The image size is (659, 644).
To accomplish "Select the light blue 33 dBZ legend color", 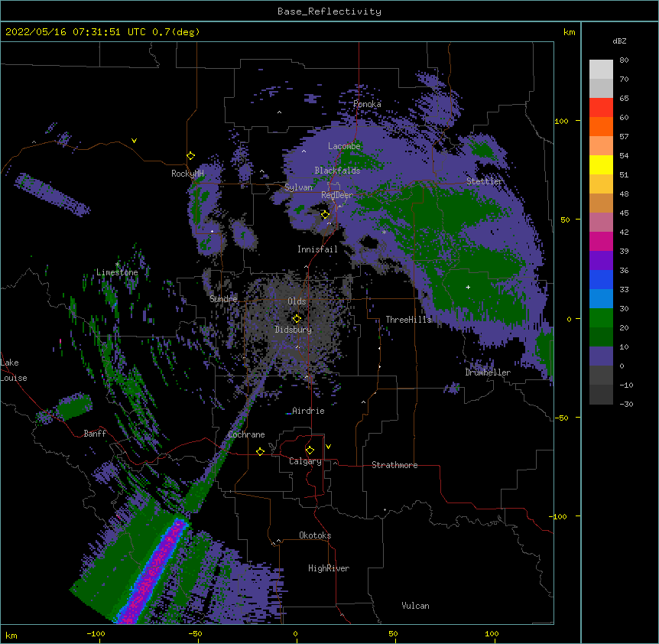I will (601, 298).
